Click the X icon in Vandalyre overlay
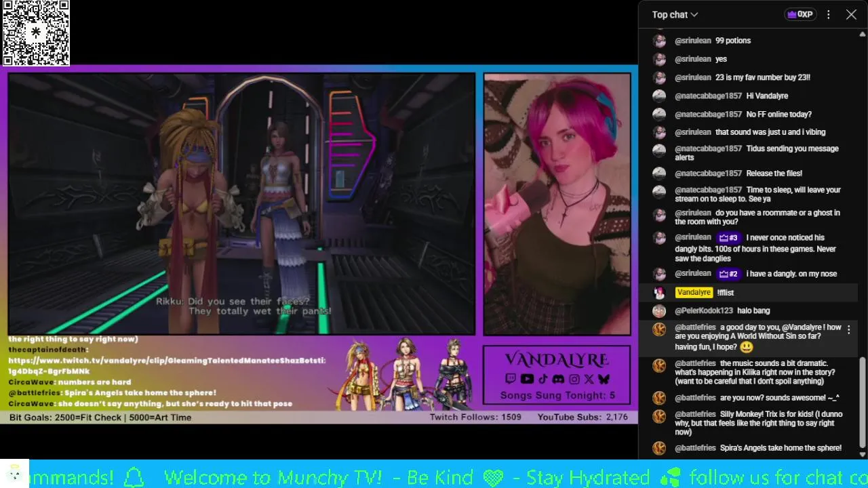Image resolution: width=868 pixels, height=488 pixels. 589,379
